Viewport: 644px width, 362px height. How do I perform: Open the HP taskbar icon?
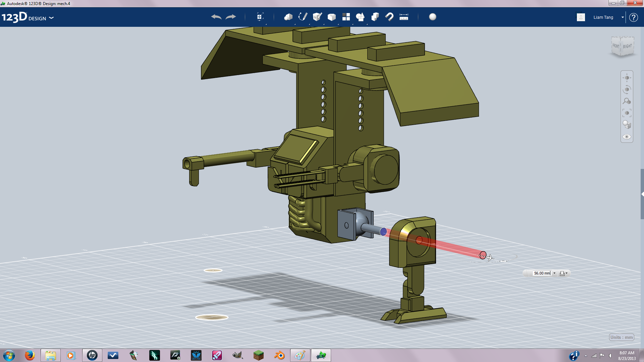pos(92,355)
